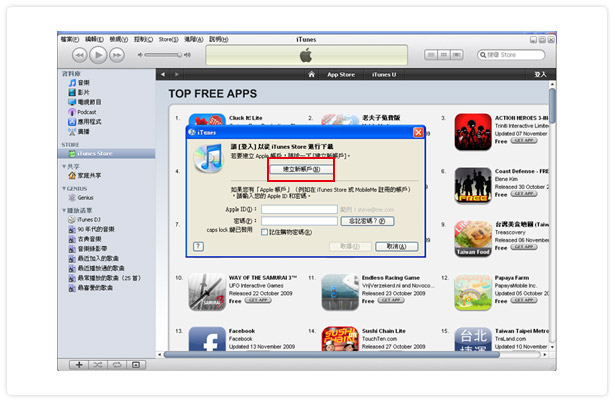Switch to Cover Flow view
The height and width of the screenshot is (403, 615).
456,55
